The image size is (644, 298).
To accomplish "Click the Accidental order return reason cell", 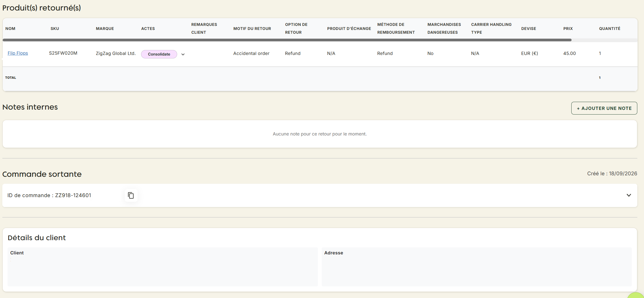I will click(x=251, y=53).
